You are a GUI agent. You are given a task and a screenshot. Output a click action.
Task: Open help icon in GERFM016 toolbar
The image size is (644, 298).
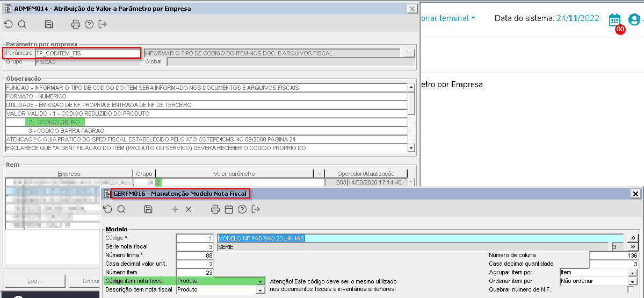(242, 209)
